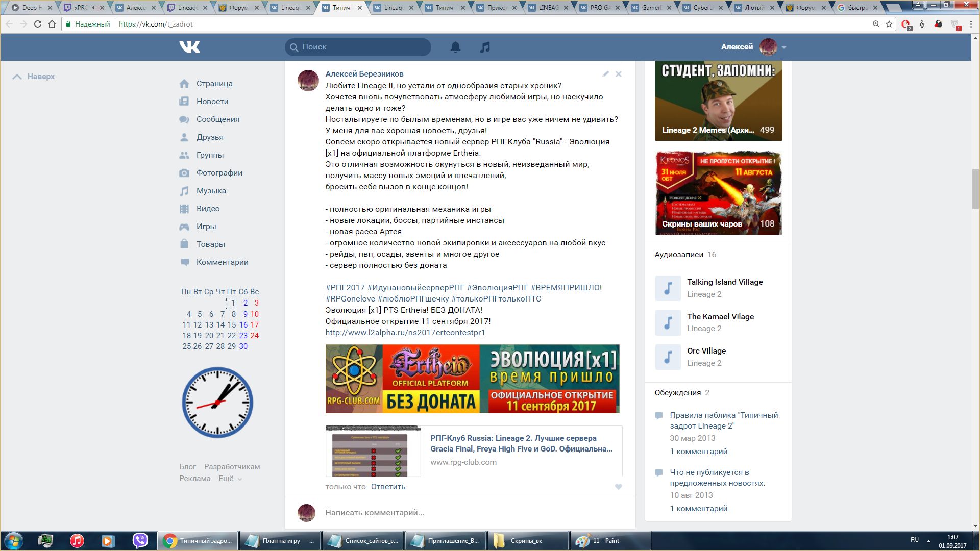
Task: Click the RU language indicator in tray
Action: (915, 540)
